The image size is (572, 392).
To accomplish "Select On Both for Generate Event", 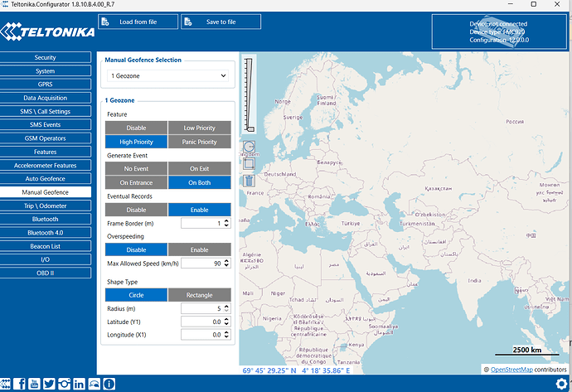I will click(200, 182).
